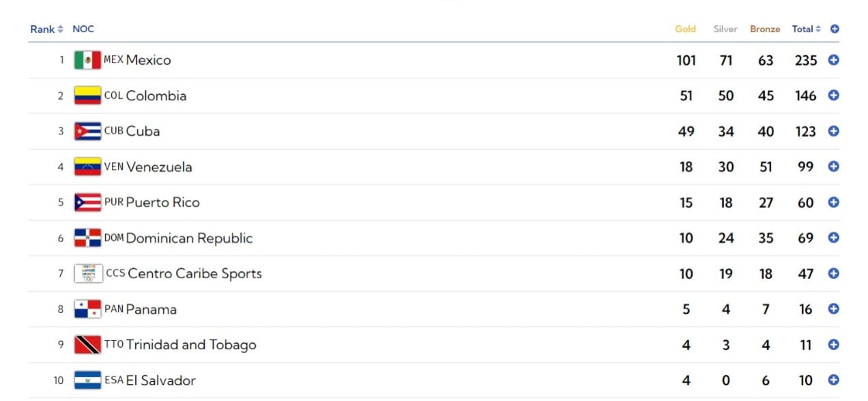The image size is (868, 401).
Task: Sort the table by Rank column
Action: pos(46,29)
